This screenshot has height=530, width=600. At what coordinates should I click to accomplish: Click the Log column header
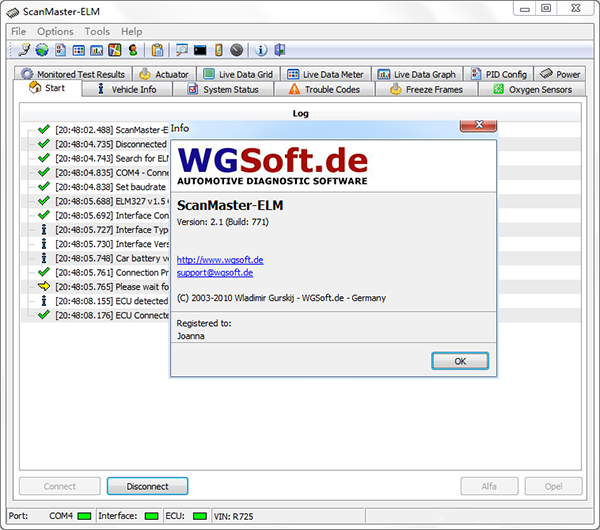click(300, 113)
